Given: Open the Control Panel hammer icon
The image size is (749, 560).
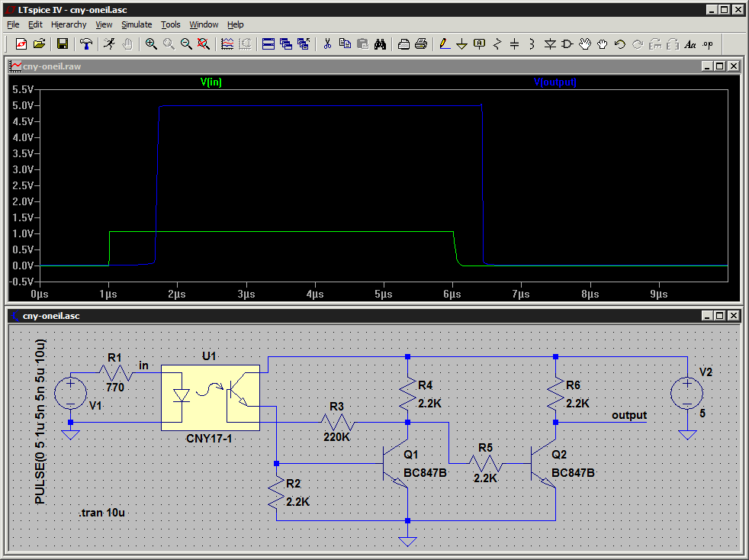Looking at the screenshot, I should coord(86,44).
